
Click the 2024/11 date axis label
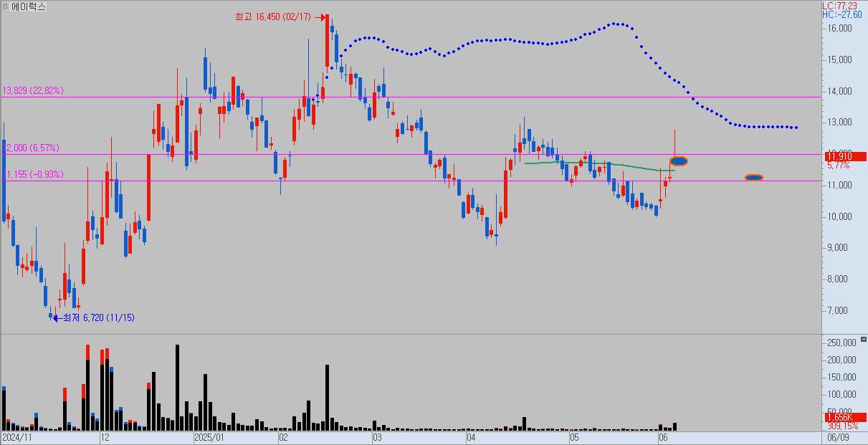pyautogui.click(x=17, y=436)
